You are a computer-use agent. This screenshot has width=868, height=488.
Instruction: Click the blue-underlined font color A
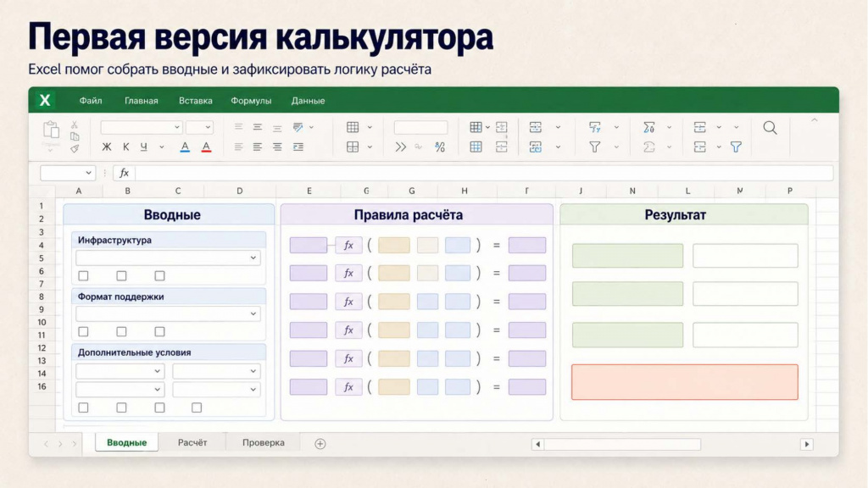coord(185,147)
